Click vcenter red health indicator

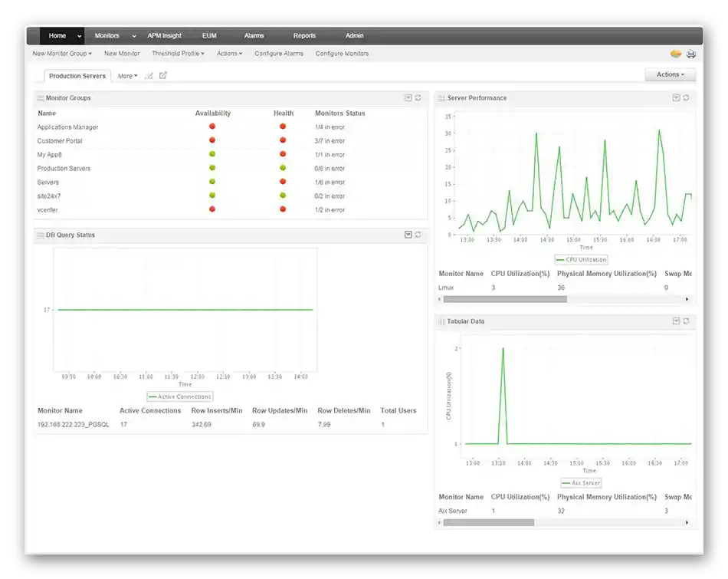coord(283,209)
